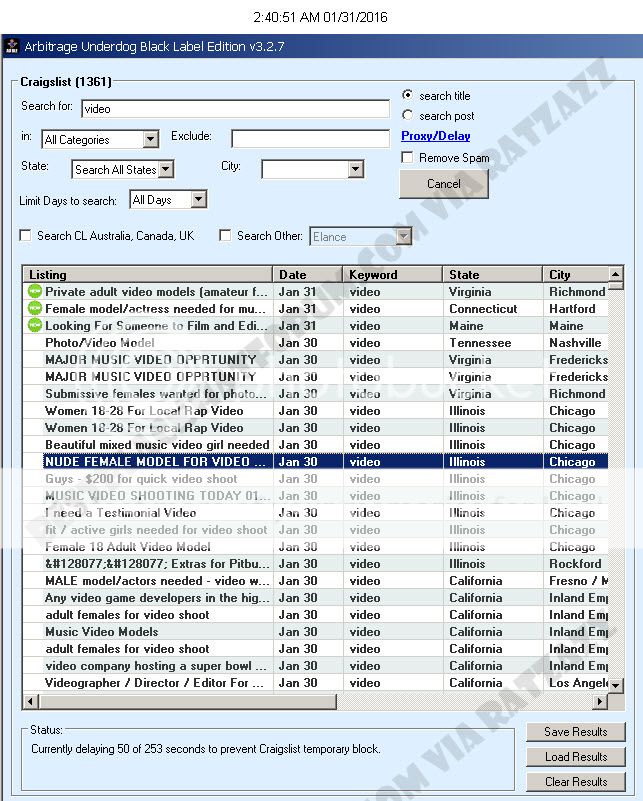Screen dimensions: 643x801
Task: Check Search CL Australia, Canada, UK
Action: click(x=25, y=235)
